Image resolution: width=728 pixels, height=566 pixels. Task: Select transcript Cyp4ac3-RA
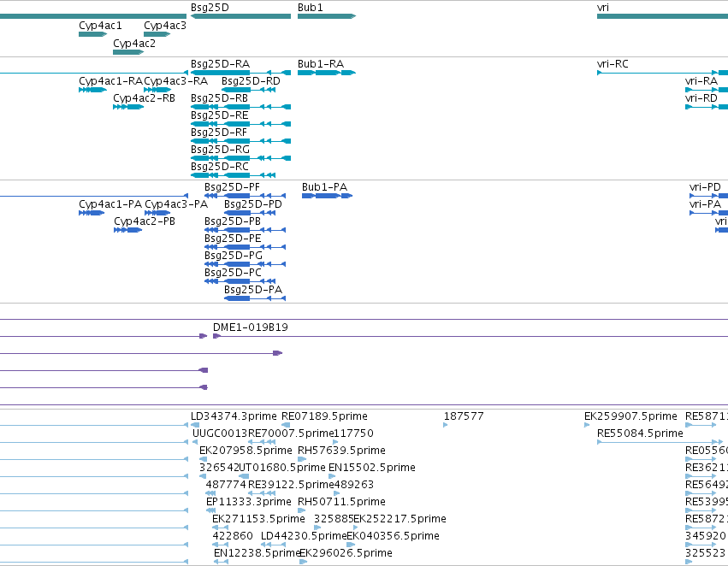point(157,90)
